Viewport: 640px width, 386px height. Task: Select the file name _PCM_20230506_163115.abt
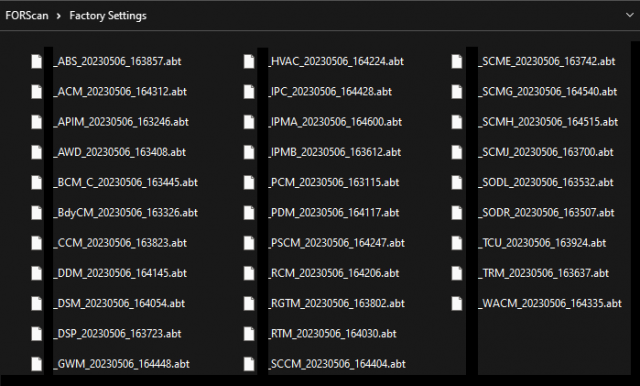[x=334, y=182]
